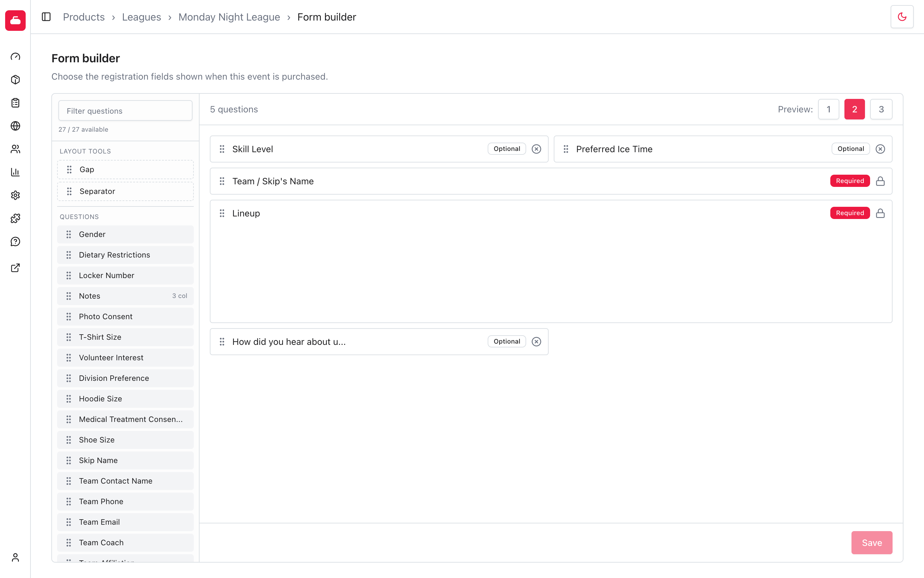
Task: Toggle the sidebar panel icon
Action: coord(46,17)
